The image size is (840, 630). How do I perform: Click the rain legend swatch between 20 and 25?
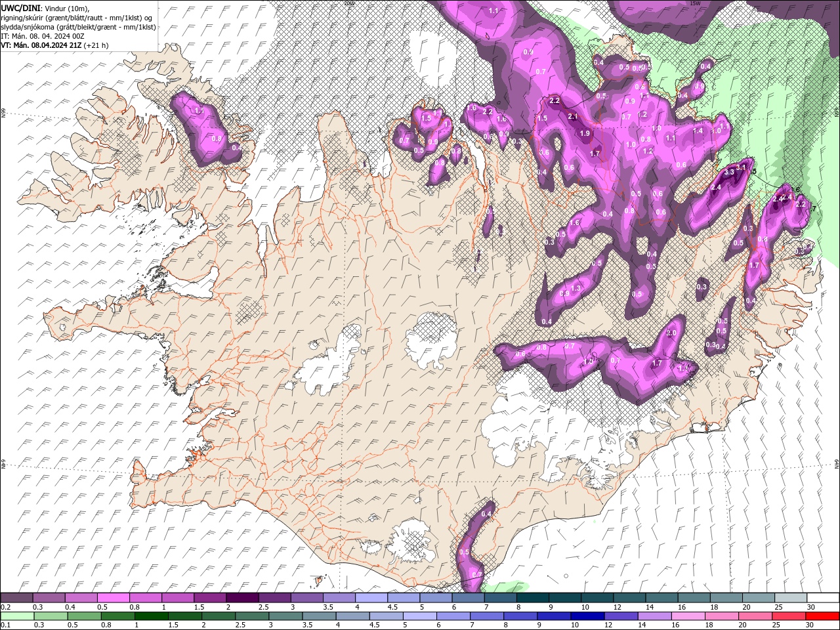coord(756,616)
